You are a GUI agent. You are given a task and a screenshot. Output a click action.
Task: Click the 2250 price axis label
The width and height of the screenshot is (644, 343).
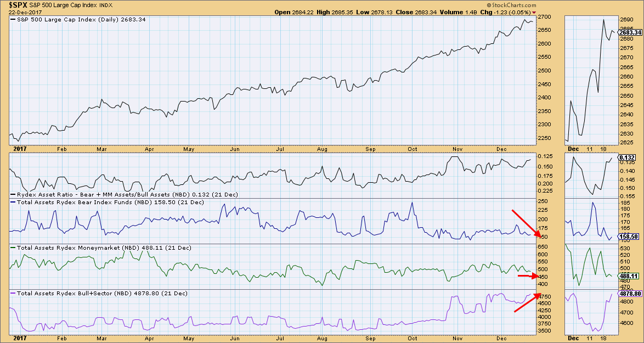(546, 138)
